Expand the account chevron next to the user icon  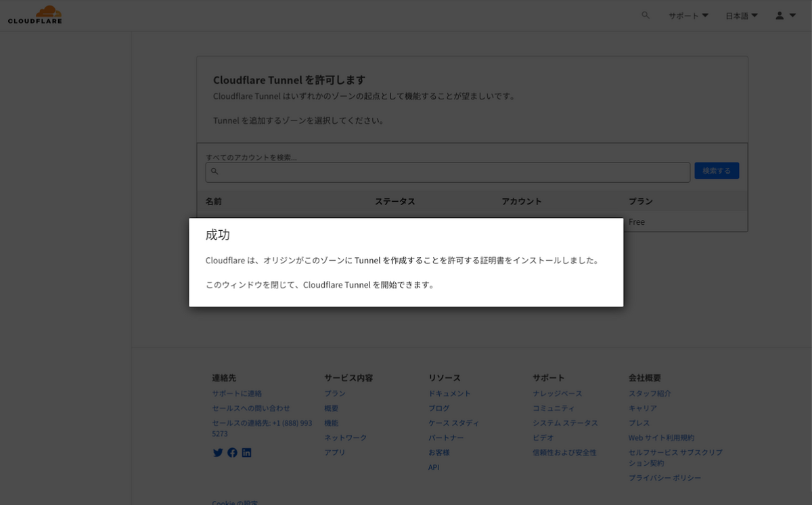pyautogui.click(x=792, y=15)
